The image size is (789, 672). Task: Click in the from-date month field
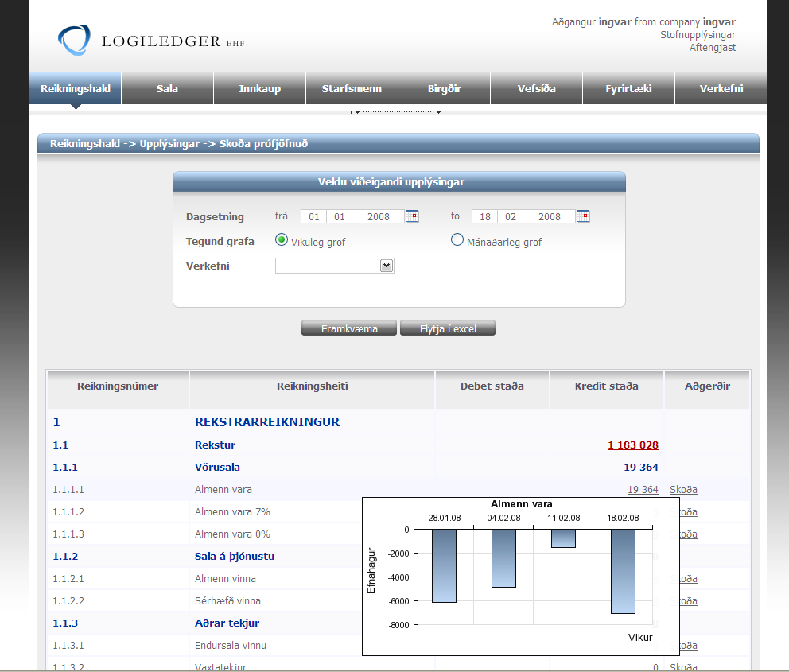(339, 216)
